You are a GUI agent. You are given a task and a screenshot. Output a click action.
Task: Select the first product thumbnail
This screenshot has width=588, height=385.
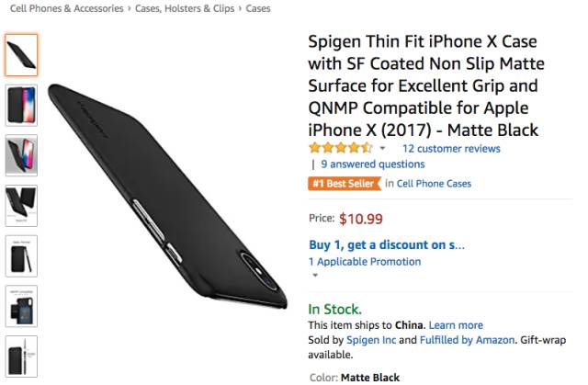coord(21,55)
